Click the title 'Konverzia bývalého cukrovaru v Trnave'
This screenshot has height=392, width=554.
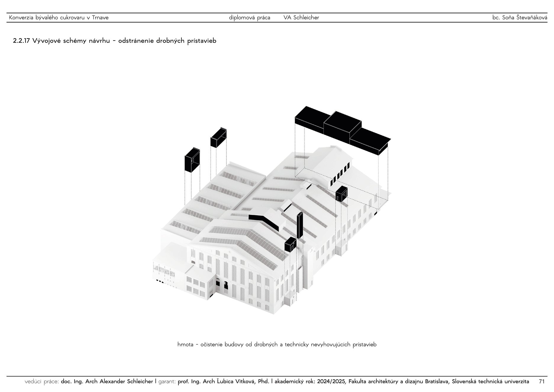(59, 17)
